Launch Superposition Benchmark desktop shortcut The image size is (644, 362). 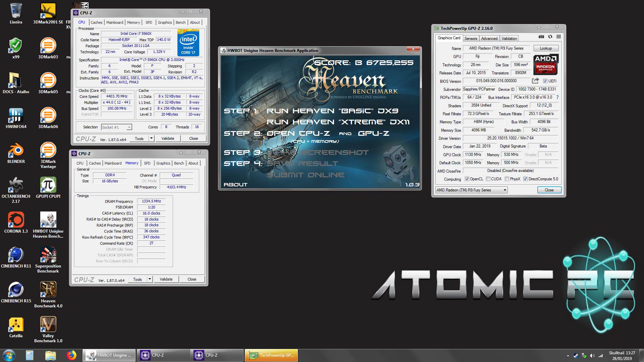(48, 260)
